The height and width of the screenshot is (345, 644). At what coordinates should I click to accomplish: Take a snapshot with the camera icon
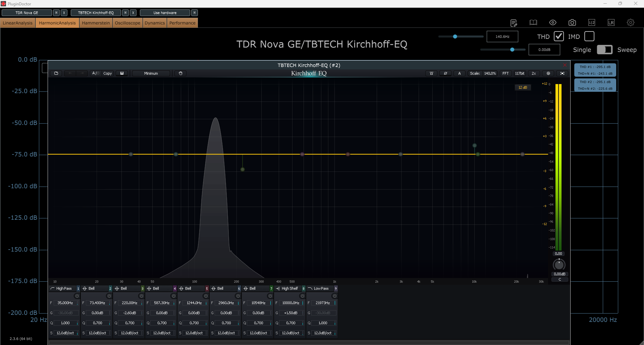pos(572,22)
